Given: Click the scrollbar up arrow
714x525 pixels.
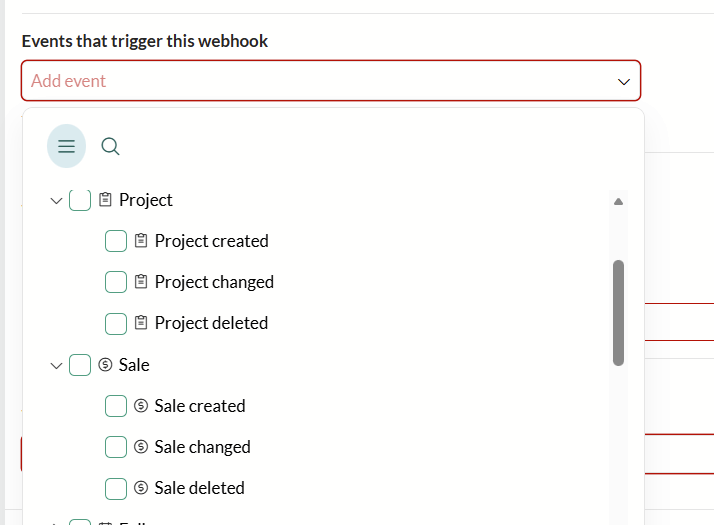Looking at the screenshot, I should [x=618, y=202].
